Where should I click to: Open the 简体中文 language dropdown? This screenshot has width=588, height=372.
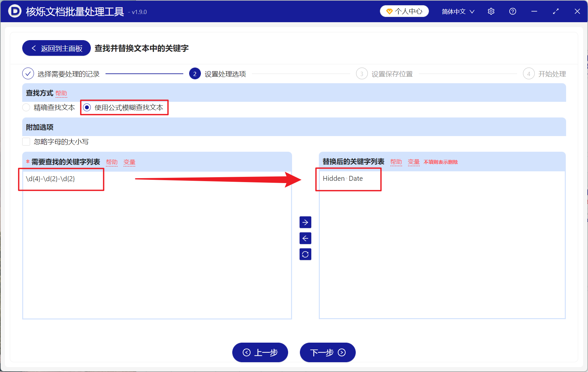point(457,11)
